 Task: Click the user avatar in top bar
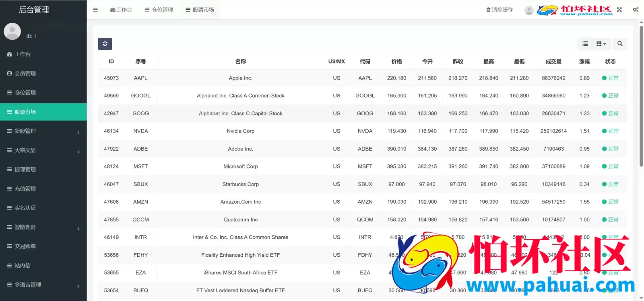point(529,10)
